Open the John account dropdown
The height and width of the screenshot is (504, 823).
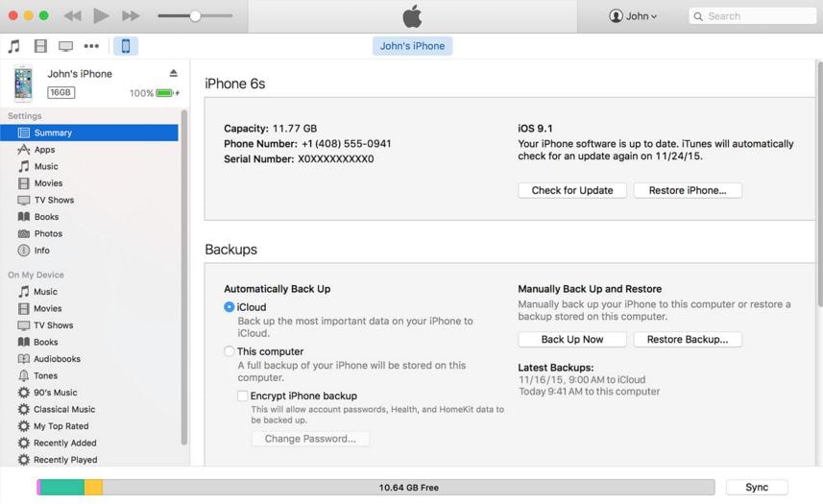[633, 16]
